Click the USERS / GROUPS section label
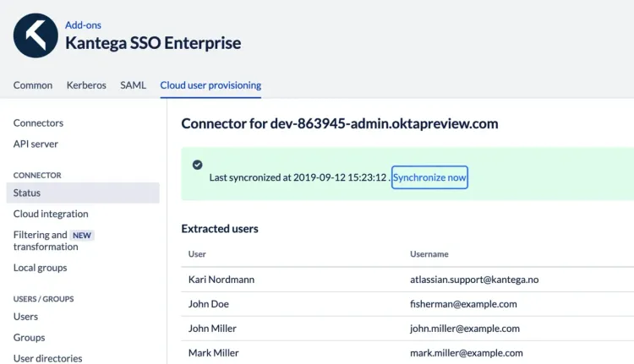Image resolution: width=634 pixels, height=364 pixels. (x=44, y=299)
